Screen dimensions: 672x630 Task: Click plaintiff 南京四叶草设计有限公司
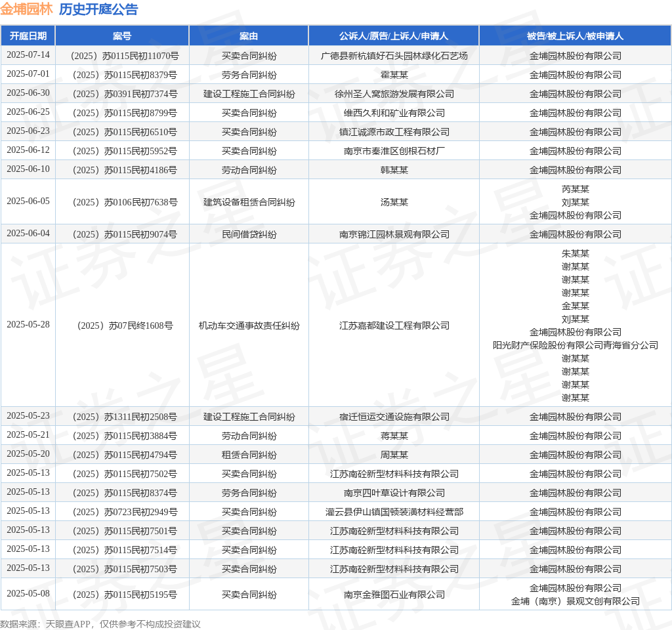point(394,493)
